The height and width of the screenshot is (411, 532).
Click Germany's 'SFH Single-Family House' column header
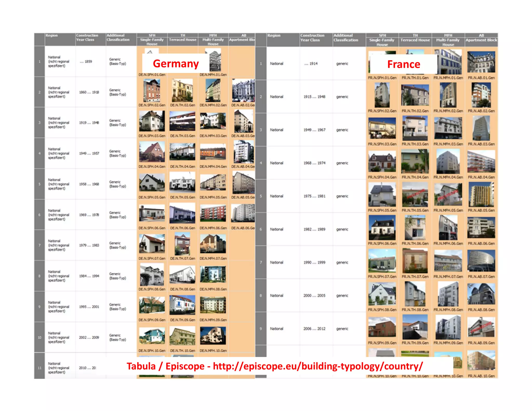pos(152,39)
